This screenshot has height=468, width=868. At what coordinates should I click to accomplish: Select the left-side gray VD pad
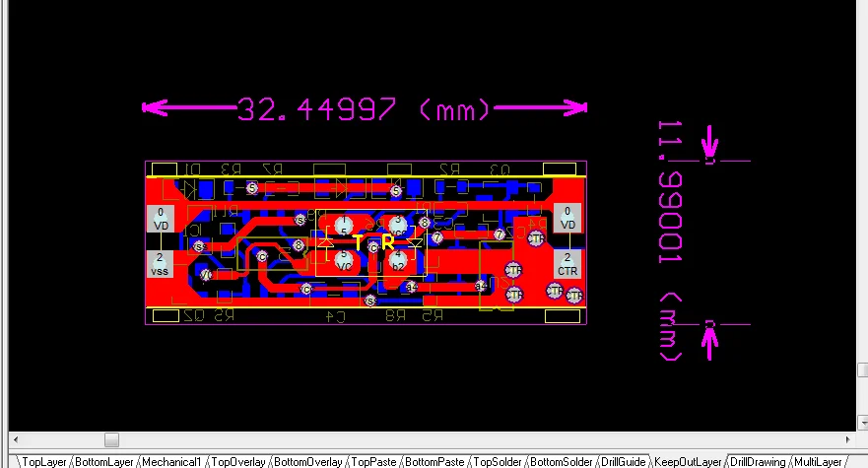(160, 219)
